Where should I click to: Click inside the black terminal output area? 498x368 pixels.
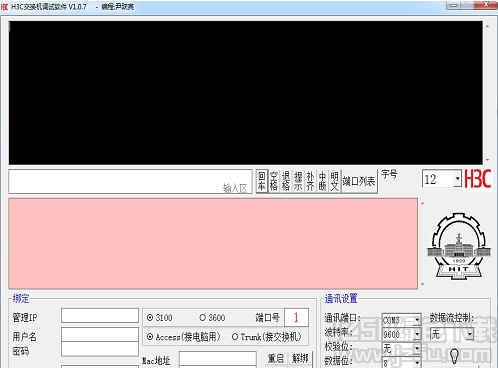pos(246,93)
